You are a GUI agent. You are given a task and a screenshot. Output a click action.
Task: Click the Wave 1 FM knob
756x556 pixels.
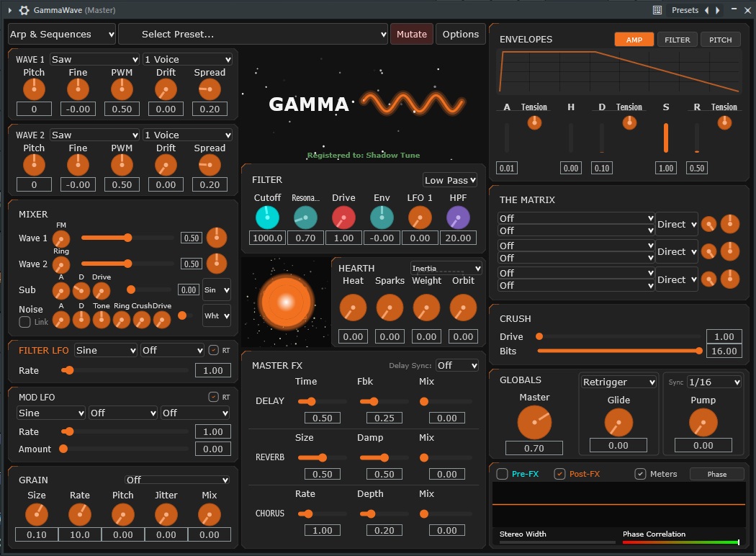60,238
